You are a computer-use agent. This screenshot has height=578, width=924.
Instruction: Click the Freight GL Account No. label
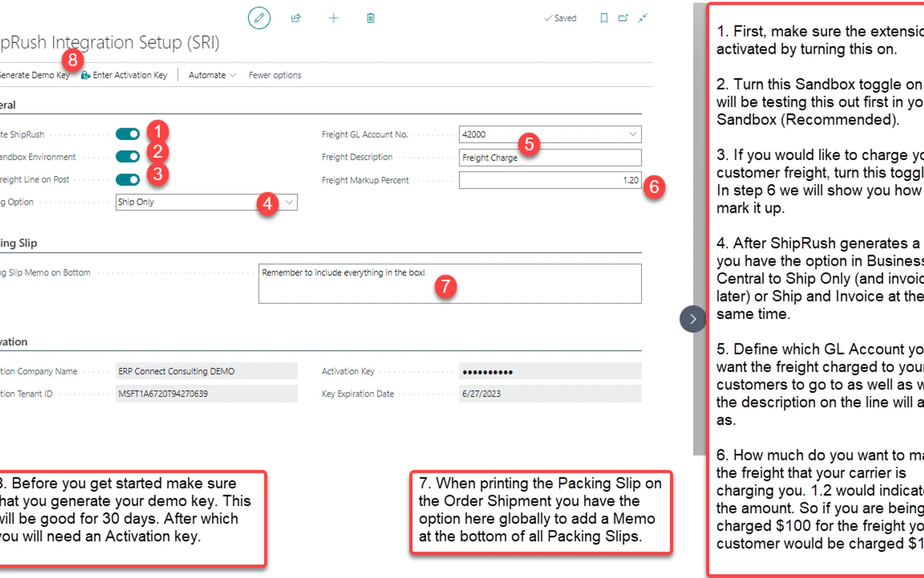point(364,134)
